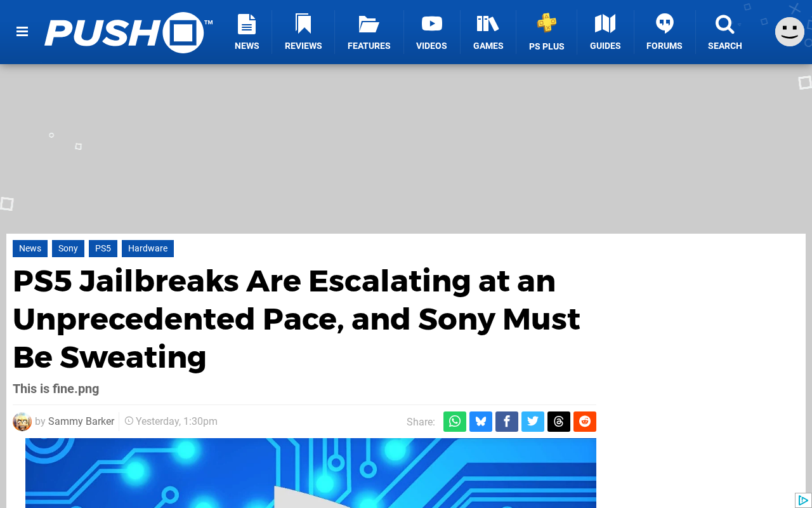812x508 pixels.
Task: Share article on Bluesky
Action: click(x=481, y=422)
